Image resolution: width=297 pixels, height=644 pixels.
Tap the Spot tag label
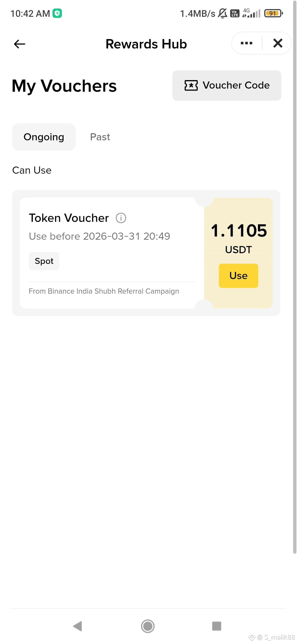[x=44, y=261]
